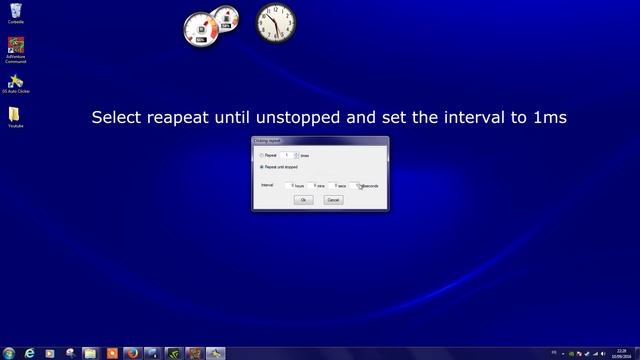Select the GS Auto Clicker desktop shortcut
Viewport: 640px width, 360px height.
[16, 84]
